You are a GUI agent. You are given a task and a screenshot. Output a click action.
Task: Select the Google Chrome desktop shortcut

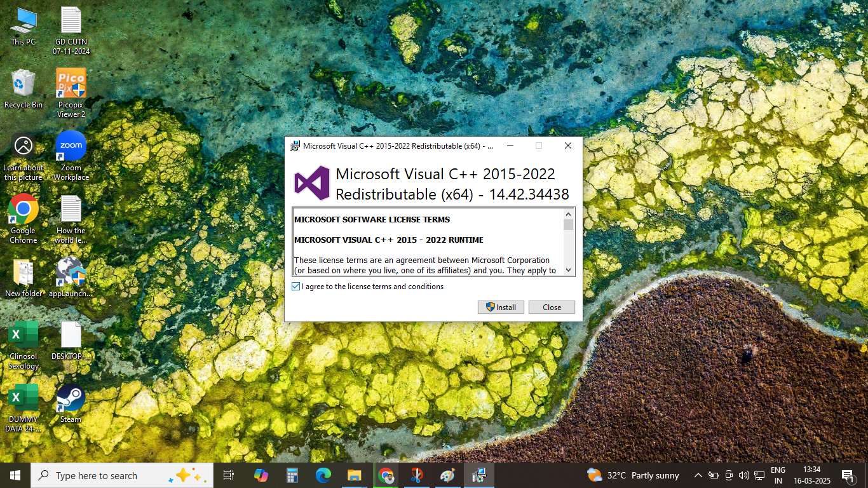pos(24,219)
